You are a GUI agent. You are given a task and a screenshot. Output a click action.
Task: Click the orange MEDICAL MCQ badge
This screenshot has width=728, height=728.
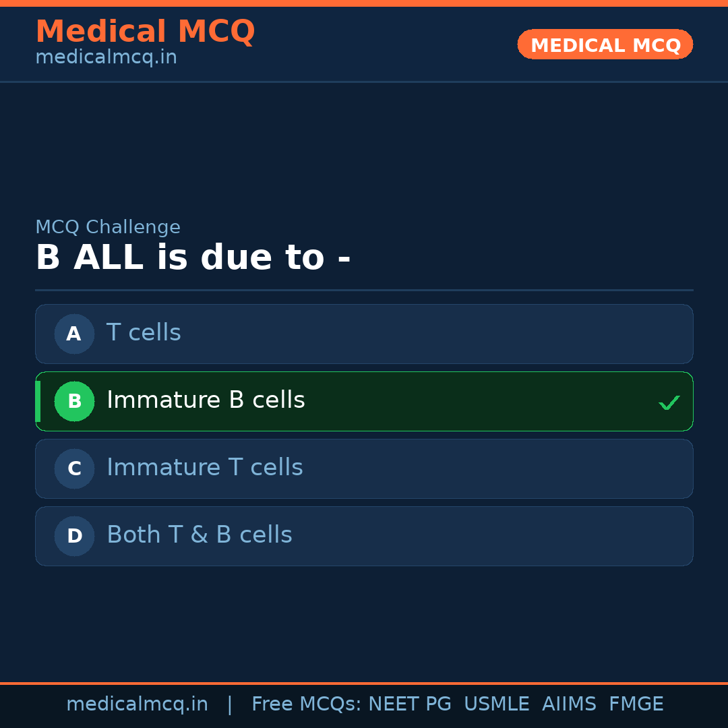(605, 44)
